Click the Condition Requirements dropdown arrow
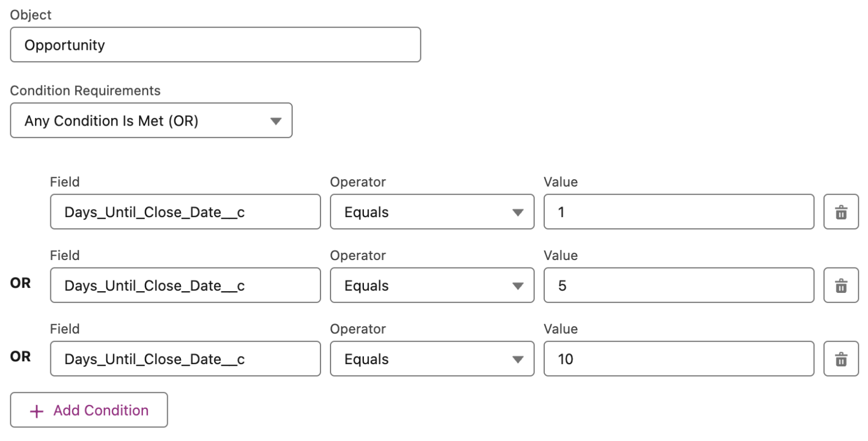The width and height of the screenshot is (868, 441). click(x=276, y=120)
